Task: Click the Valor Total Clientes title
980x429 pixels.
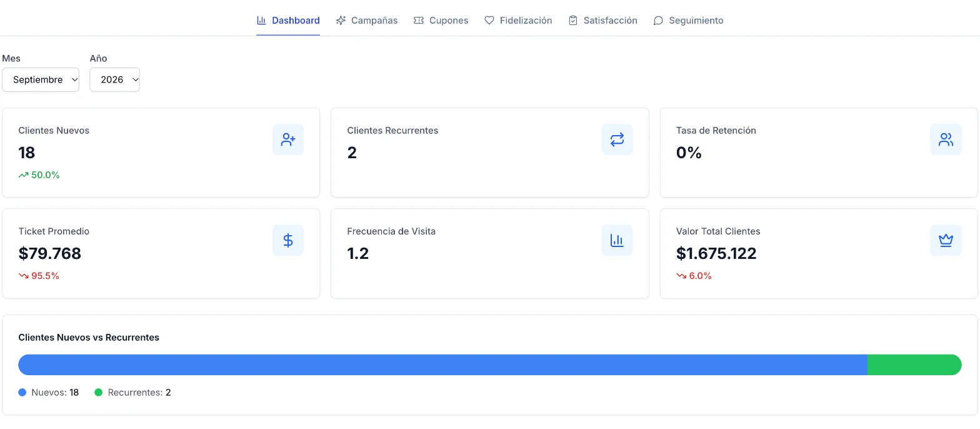Action: point(718,231)
